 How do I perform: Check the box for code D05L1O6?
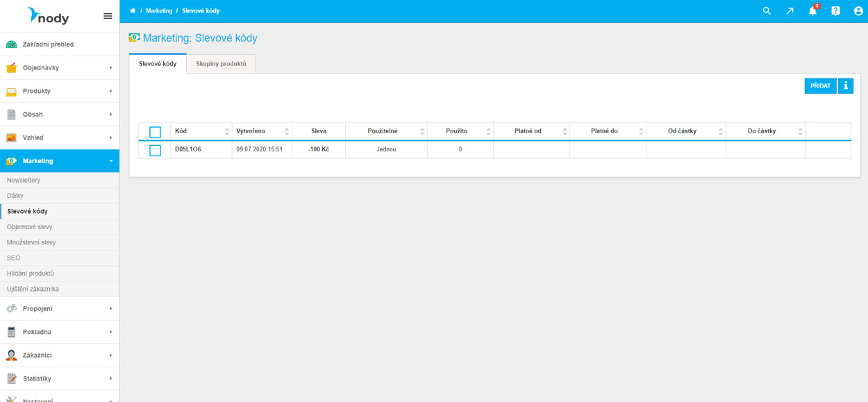tap(155, 150)
